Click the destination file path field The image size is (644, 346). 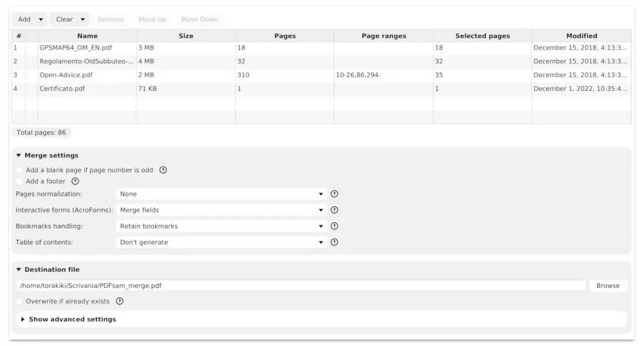click(301, 286)
